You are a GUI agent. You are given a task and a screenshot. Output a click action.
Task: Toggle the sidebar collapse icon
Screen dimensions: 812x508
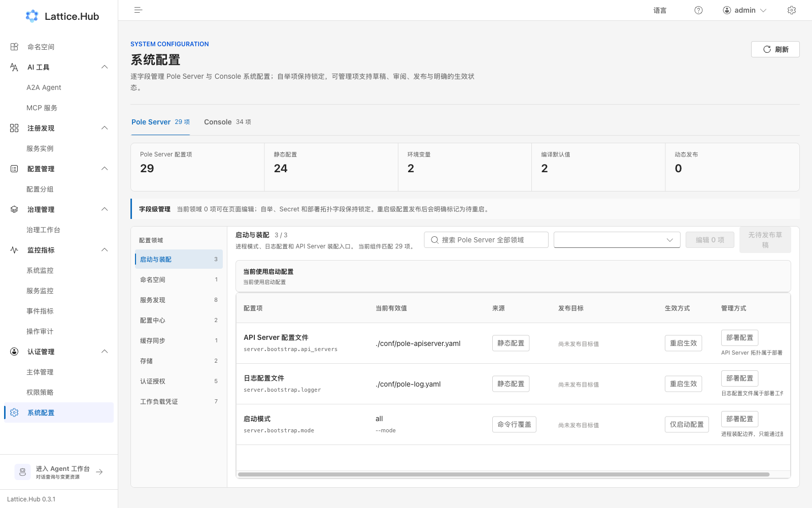[x=138, y=10]
